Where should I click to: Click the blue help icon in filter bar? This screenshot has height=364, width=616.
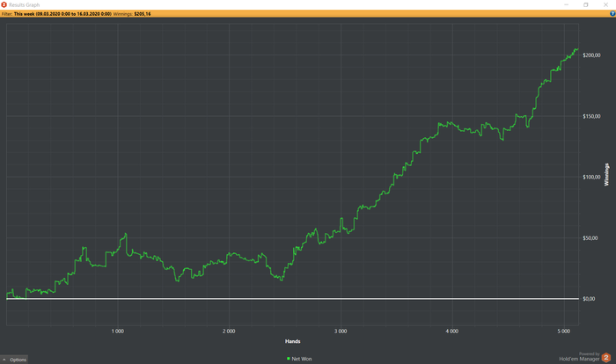tap(612, 14)
